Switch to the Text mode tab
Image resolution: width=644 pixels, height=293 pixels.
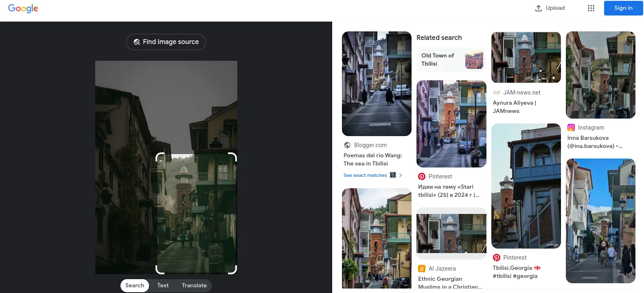pyautogui.click(x=163, y=285)
